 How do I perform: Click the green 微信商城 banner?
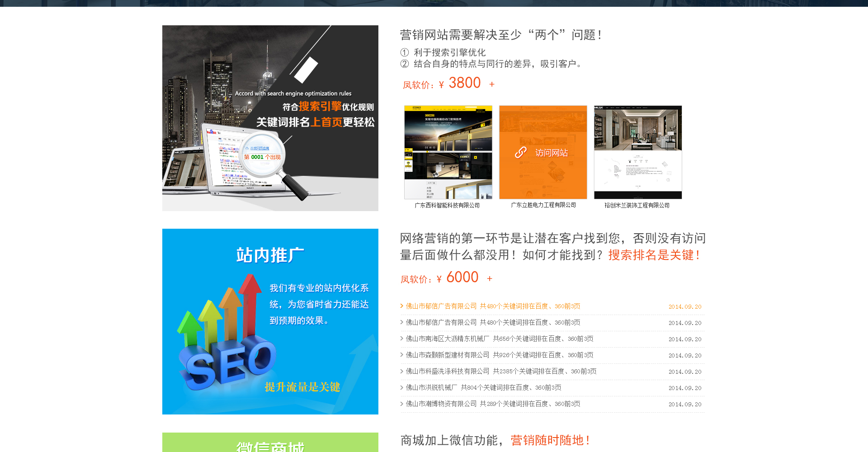[x=270, y=443]
